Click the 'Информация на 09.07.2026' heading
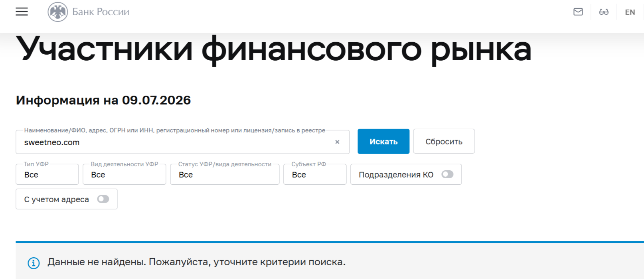Image resolution: width=644 pixels, height=280 pixels. (x=103, y=100)
